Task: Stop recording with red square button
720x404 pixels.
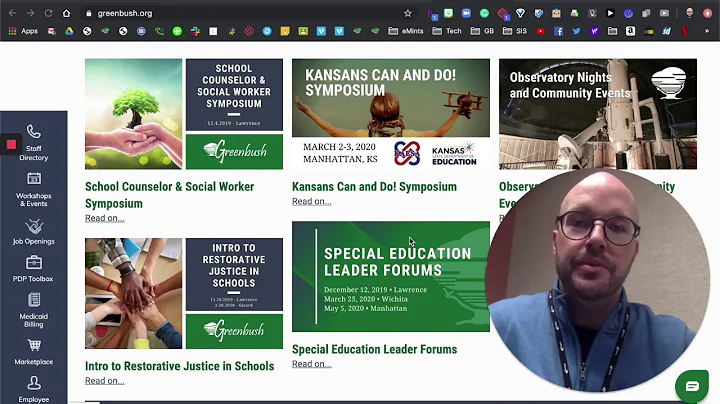Action: pos(11,145)
